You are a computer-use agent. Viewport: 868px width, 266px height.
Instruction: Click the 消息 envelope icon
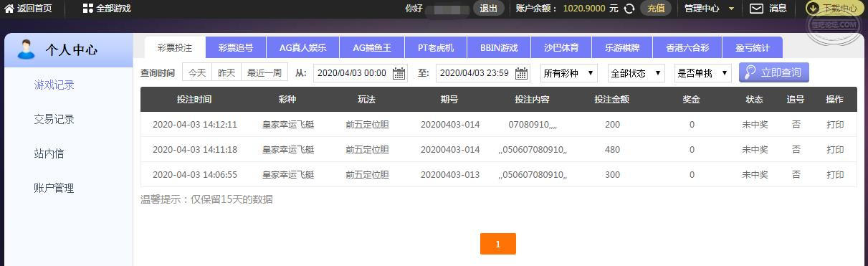pos(756,9)
